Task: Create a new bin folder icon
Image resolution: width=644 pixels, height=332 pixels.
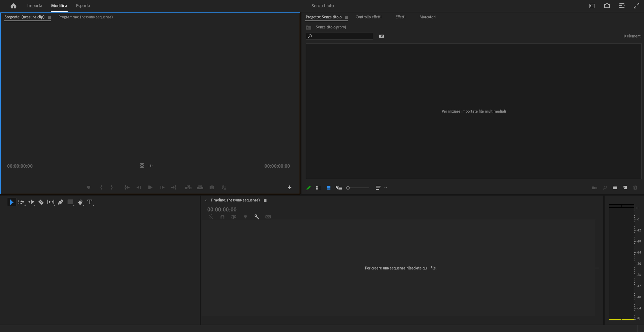Action: (615, 188)
